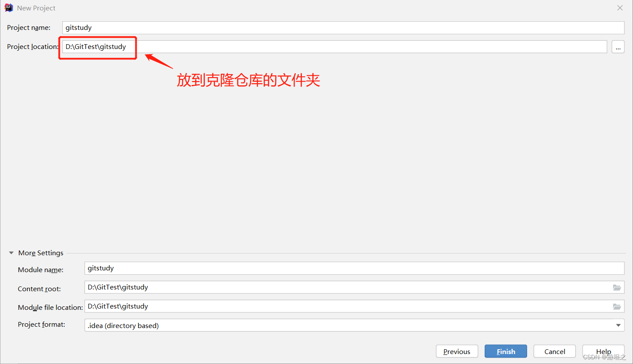Click the Project location label
Image resolution: width=633 pixels, height=364 pixels.
[x=33, y=47]
